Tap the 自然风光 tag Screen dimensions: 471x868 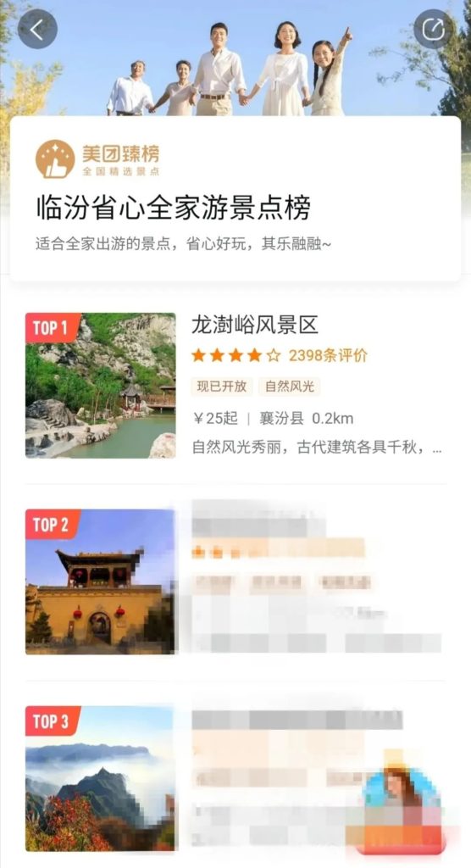pos(290,387)
